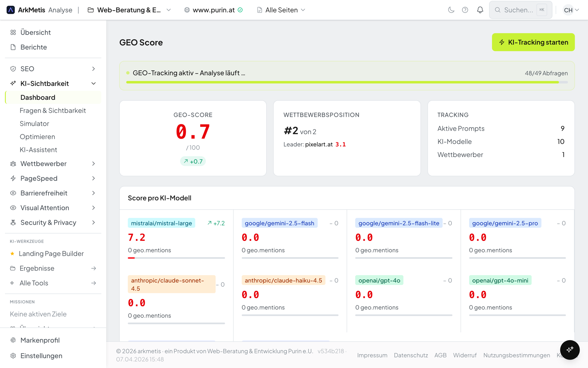Open Landing Page Builder star item
The height and width of the screenshot is (368, 588).
pyautogui.click(x=51, y=254)
